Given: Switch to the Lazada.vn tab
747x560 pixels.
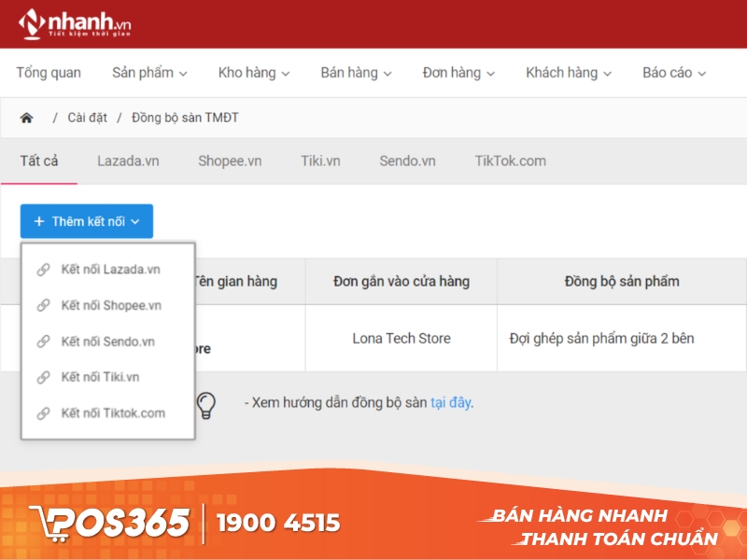Looking at the screenshot, I should [128, 161].
